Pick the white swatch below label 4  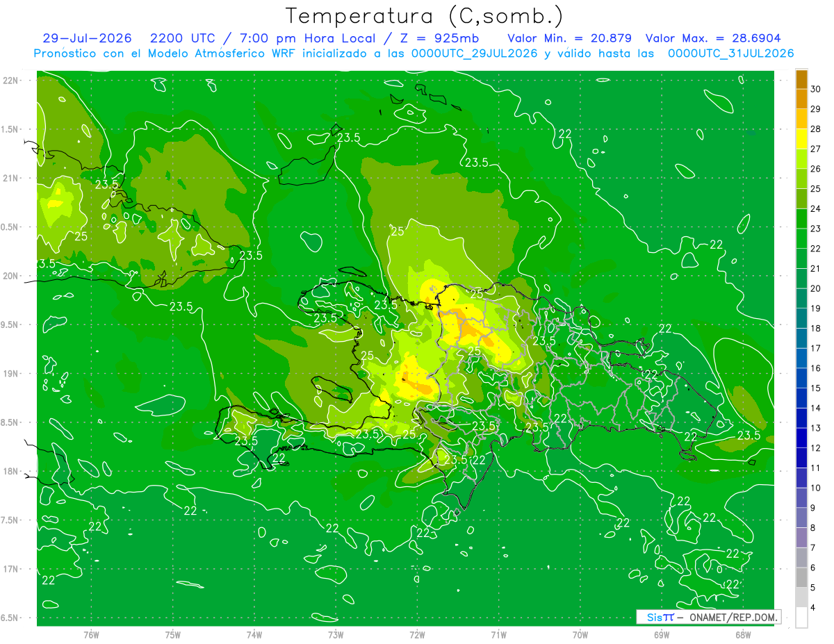801,618
